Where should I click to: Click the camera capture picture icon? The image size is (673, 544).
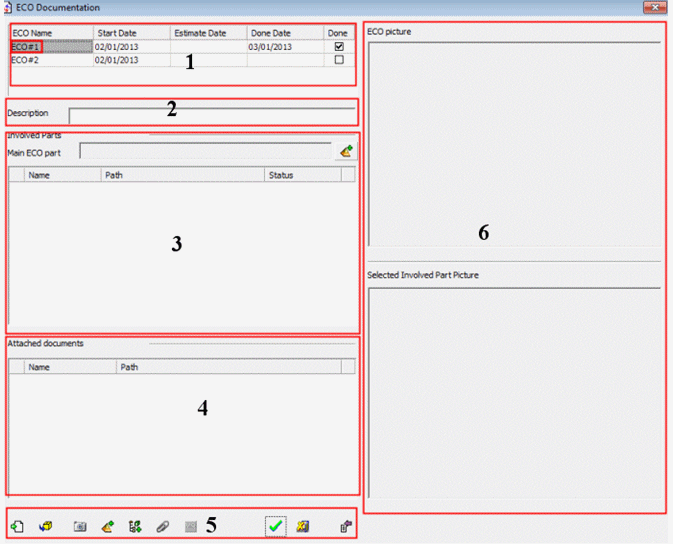point(80,526)
